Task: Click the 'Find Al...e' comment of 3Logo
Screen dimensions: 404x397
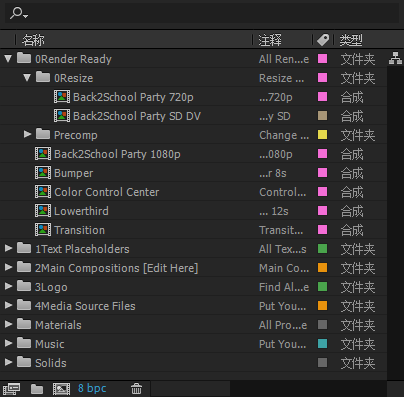Action: click(284, 287)
